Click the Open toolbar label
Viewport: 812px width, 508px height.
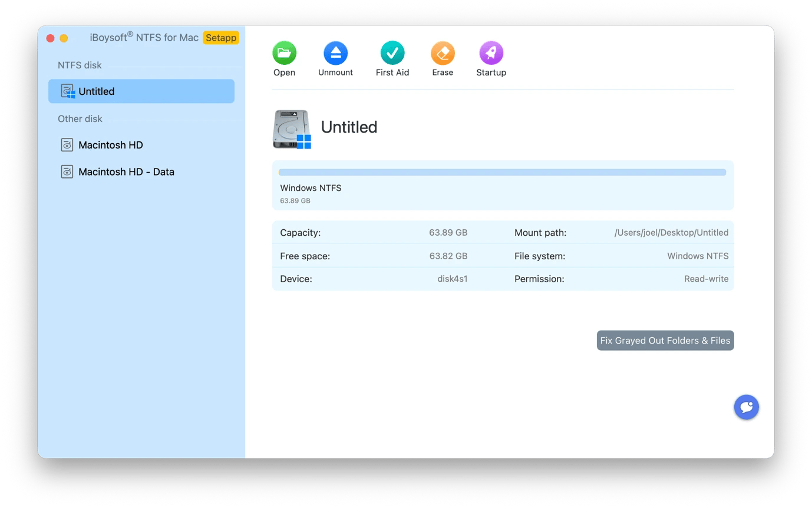[284, 72]
